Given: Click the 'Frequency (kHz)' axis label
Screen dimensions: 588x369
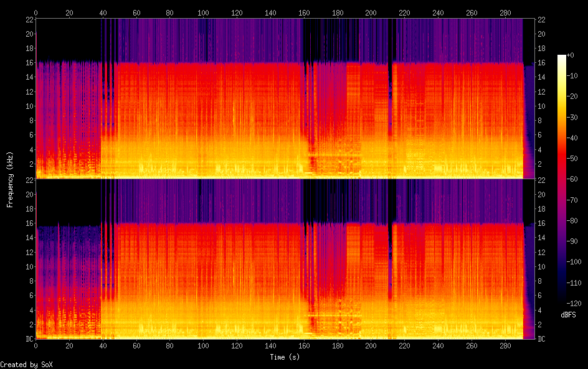Looking at the screenshot, I should pyautogui.click(x=9, y=179).
